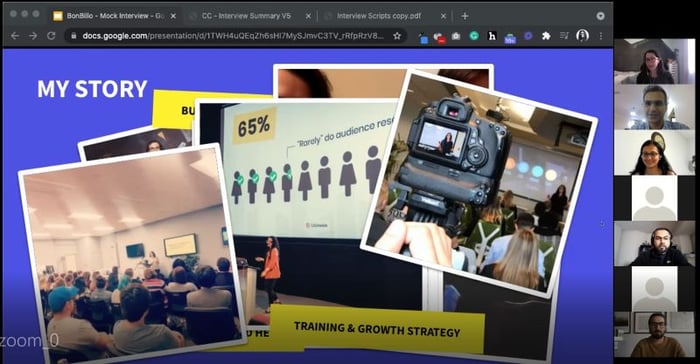Open Chrome's three-dot menu
The width and height of the screenshot is (700, 364).
[x=601, y=36]
